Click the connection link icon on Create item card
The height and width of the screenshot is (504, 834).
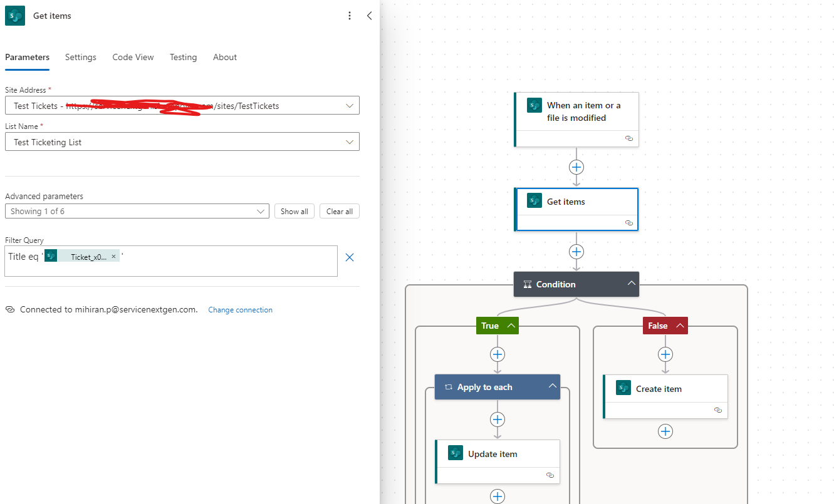[x=718, y=410]
